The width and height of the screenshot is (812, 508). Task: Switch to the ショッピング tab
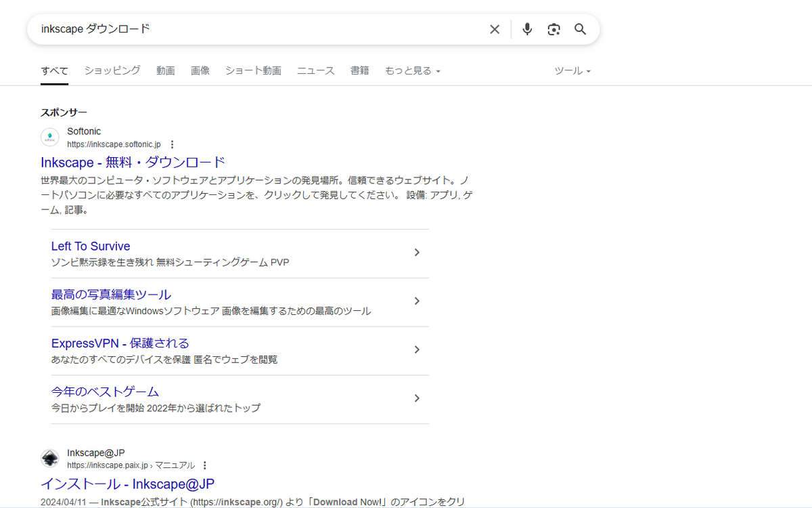pos(112,70)
